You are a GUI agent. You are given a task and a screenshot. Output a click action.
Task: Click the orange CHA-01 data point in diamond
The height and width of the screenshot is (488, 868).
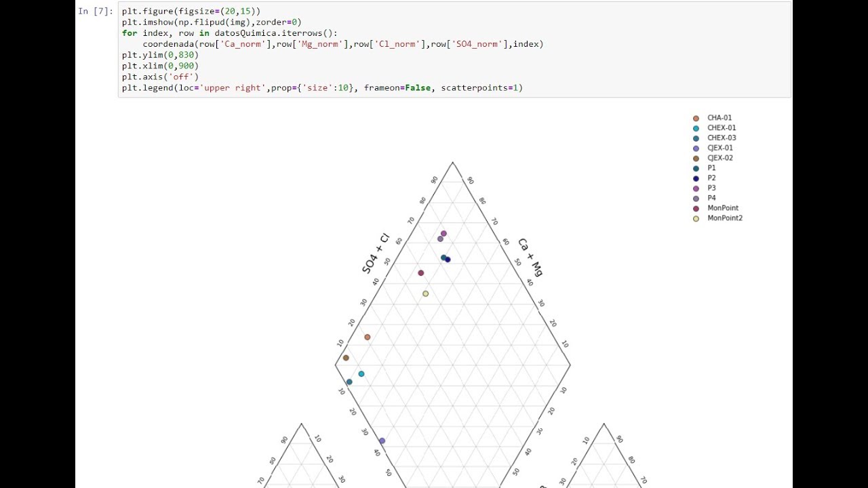pyautogui.click(x=368, y=337)
